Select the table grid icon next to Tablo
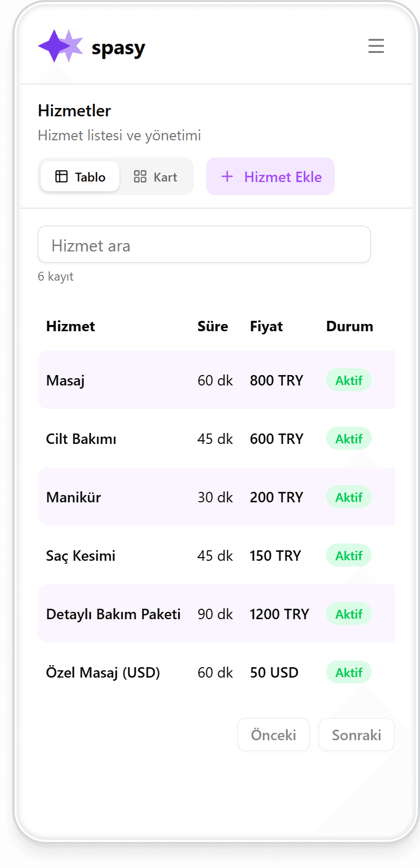420x868 pixels. pos(61,176)
